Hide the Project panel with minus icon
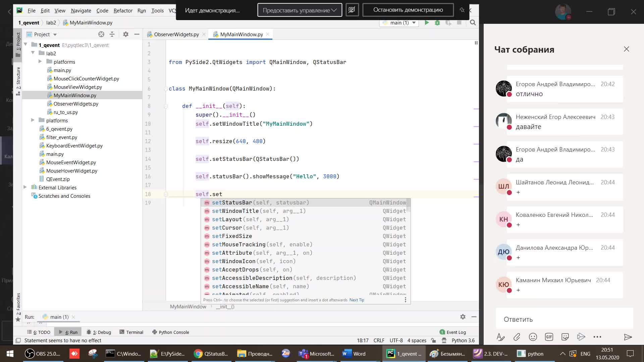The width and height of the screenshot is (644, 362). [137, 34]
